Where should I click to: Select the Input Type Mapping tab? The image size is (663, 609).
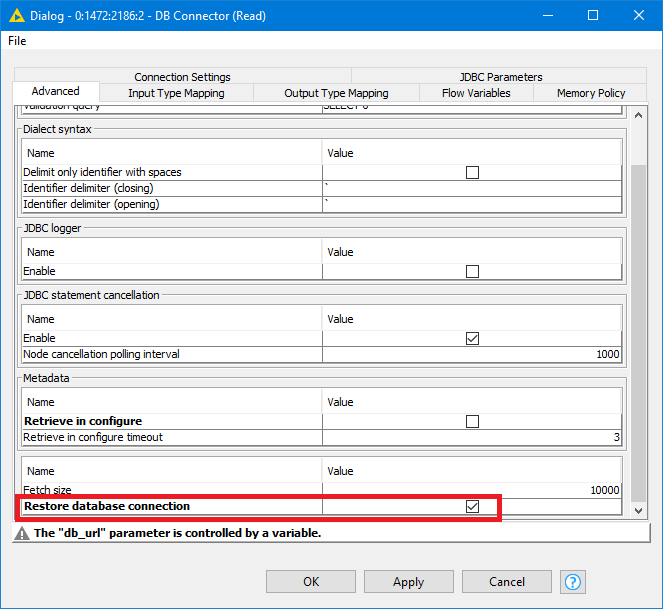coord(176,93)
